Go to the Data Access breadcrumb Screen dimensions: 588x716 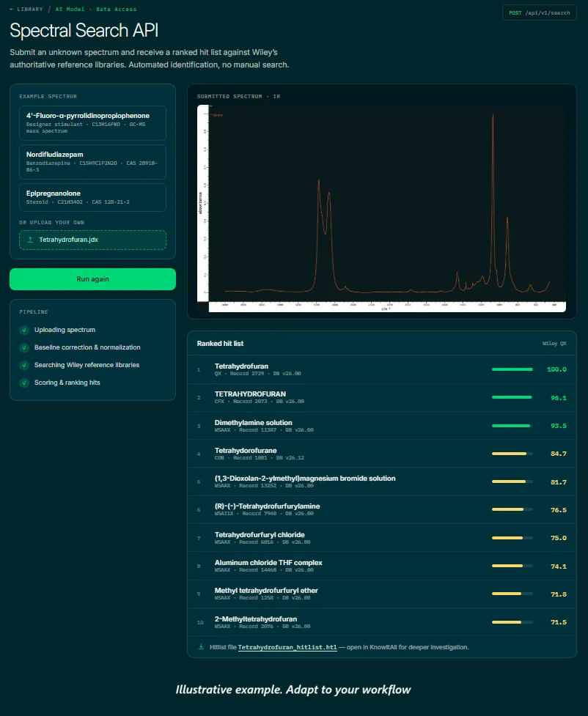[x=116, y=9]
